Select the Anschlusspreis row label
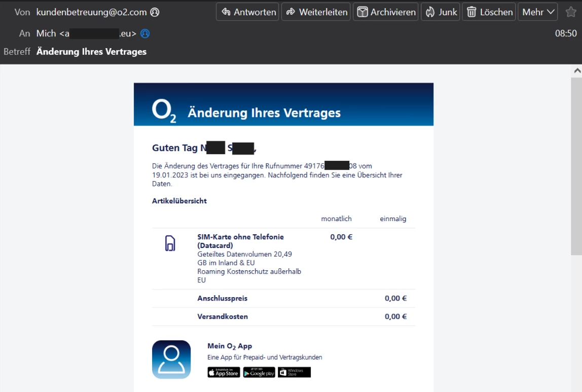Screen dimensions: 582x392 pyautogui.click(x=223, y=298)
